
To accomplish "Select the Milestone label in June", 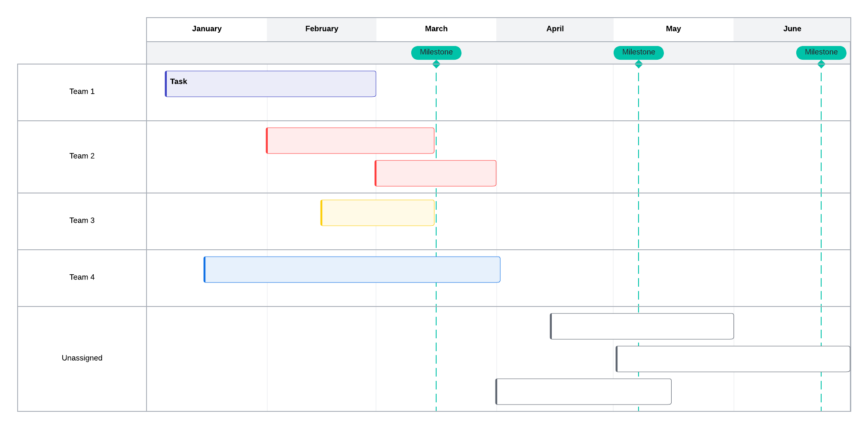I will click(821, 52).
